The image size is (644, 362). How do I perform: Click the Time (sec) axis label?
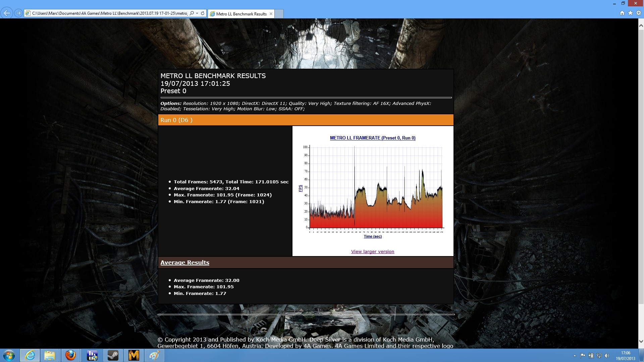point(373,236)
